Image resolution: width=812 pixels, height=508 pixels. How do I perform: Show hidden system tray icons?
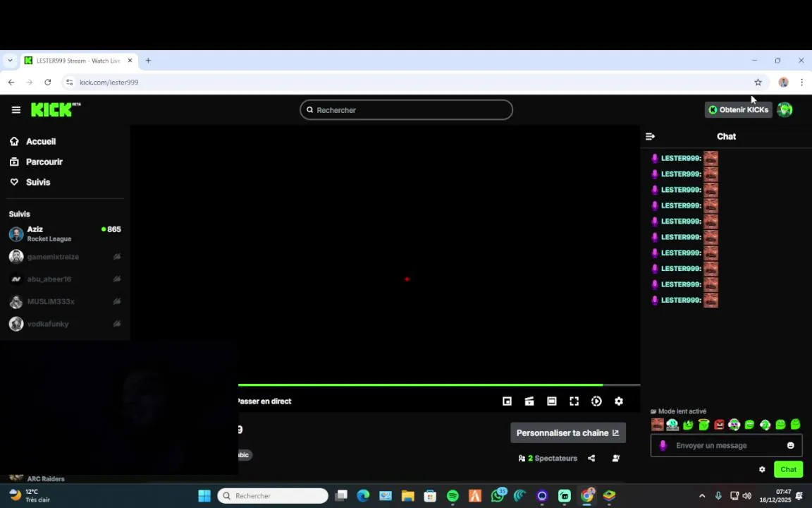(702, 495)
